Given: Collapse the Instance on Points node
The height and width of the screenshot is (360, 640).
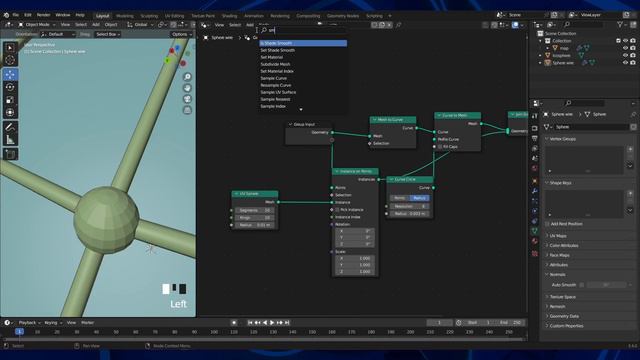Looking at the screenshot, I should (336, 171).
